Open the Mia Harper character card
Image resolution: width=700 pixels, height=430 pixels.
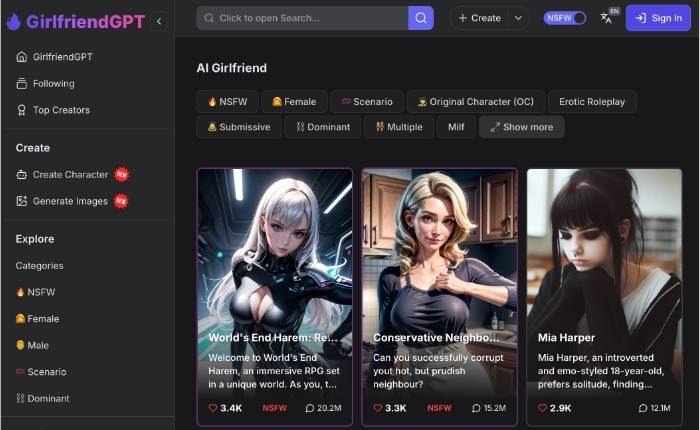[x=604, y=296]
